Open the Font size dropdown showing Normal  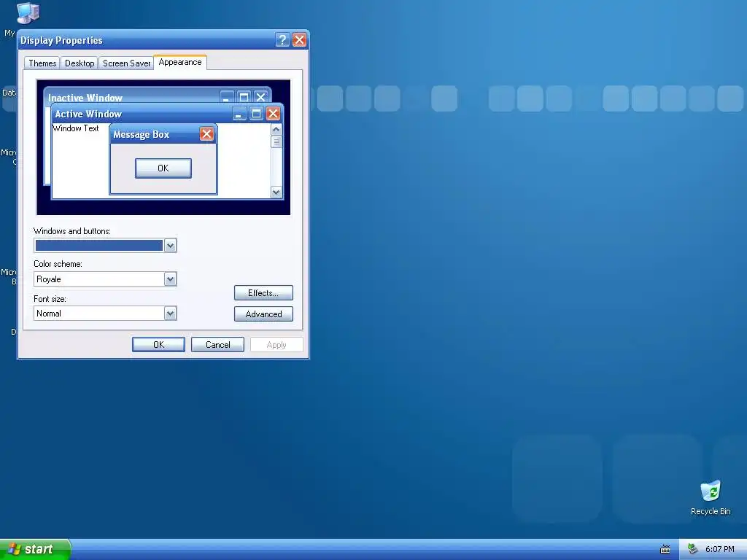click(105, 314)
